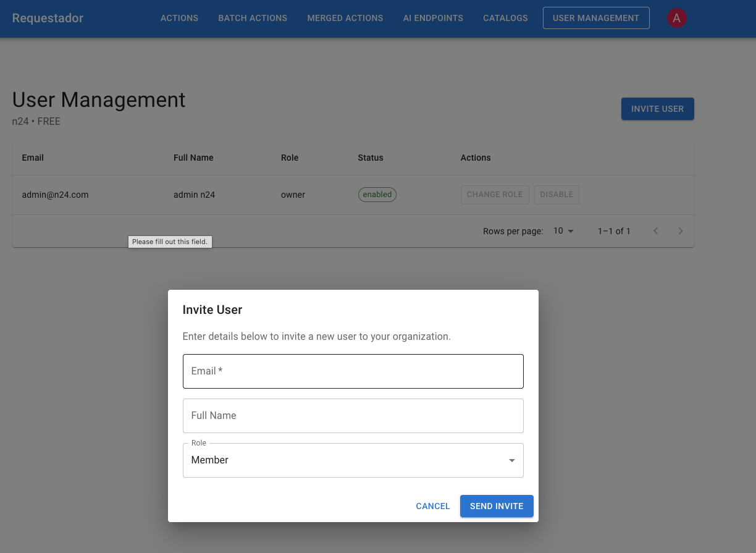756x553 pixels.
Task: Click Disable button for admin n24 user
Action: [x=556, y=195]
